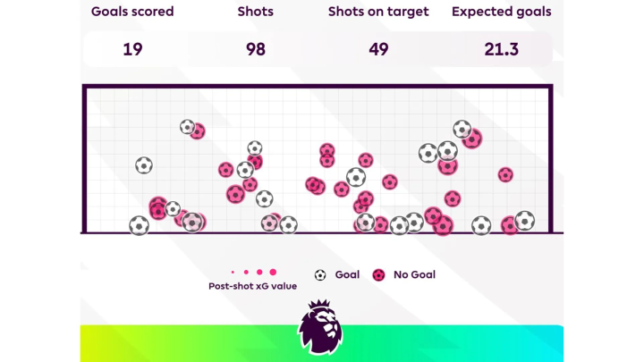Select the goal ball at top left of net
The width and height of the screenshot is (644, 362).
[187, 127]
